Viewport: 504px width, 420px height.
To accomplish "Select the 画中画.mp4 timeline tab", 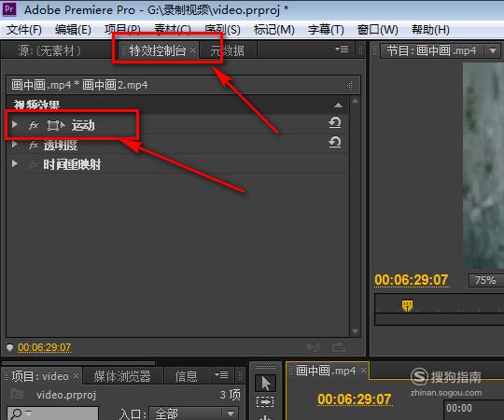I will pos(326,371).
